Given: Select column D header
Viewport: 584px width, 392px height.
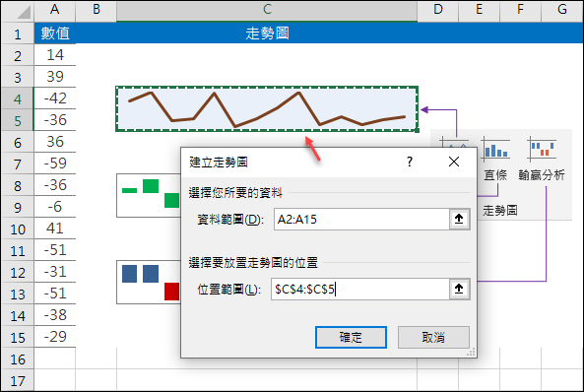Looking at the screenshot, I should click(438, 10).
